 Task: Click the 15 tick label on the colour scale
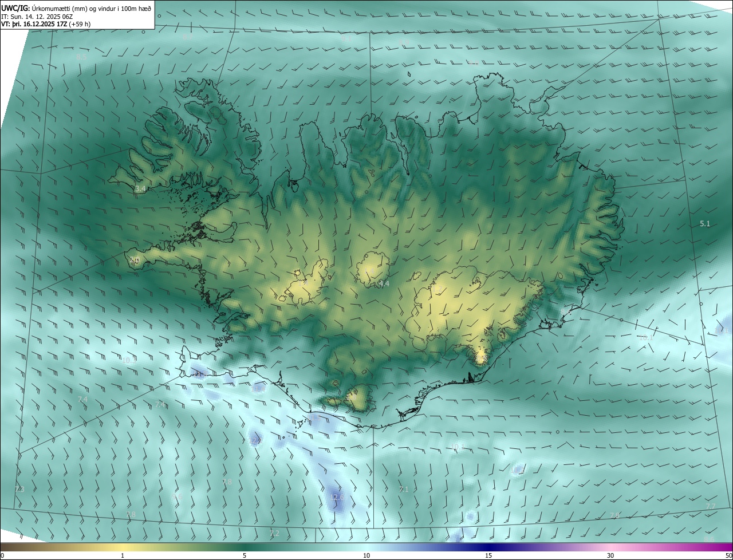488,555
